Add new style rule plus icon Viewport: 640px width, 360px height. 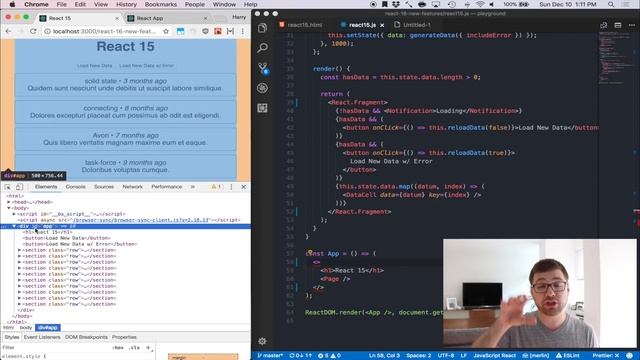[149, 348]
